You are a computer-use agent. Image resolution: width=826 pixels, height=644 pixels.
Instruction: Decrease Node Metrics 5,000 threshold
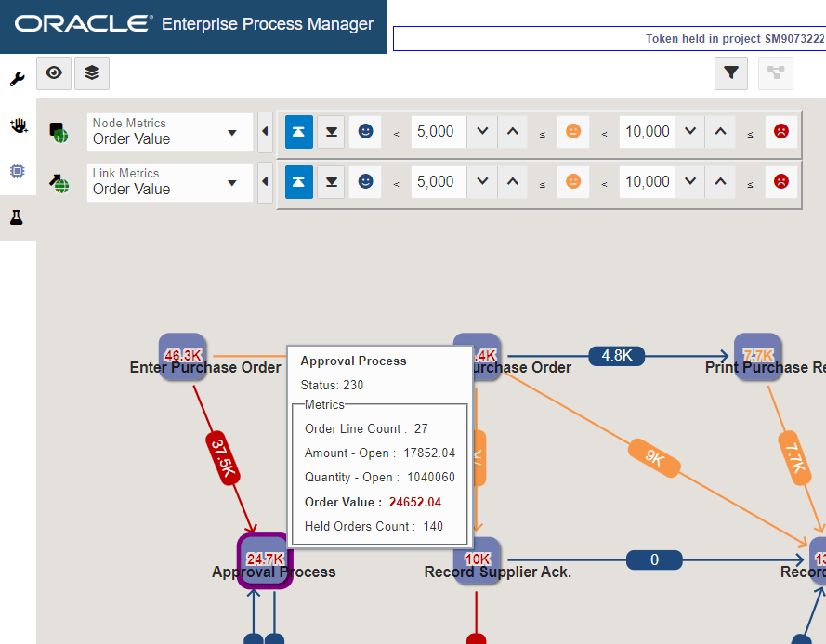[x=482, y=132]
